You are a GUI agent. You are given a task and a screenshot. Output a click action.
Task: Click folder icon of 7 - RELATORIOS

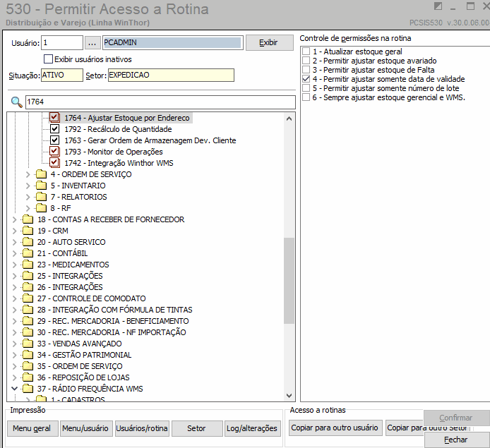41,197
